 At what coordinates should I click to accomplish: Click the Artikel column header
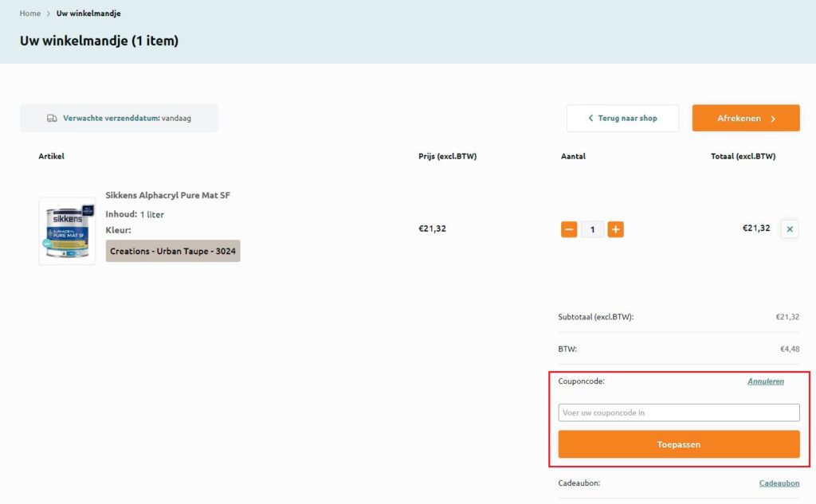pyautogui.click(x=51, y=156)
